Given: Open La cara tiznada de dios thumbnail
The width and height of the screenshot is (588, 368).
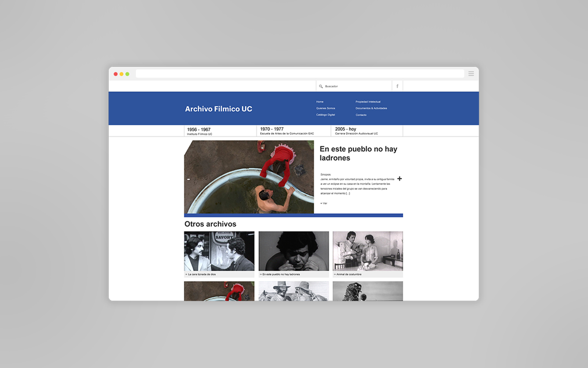Looking at the screenshot, I should (x=219, y=251).
